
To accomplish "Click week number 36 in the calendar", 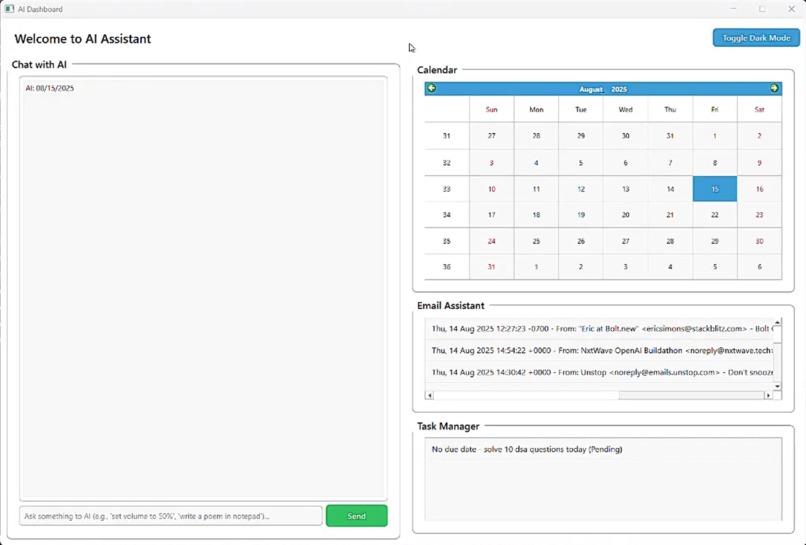I will [x=446, y=266].
